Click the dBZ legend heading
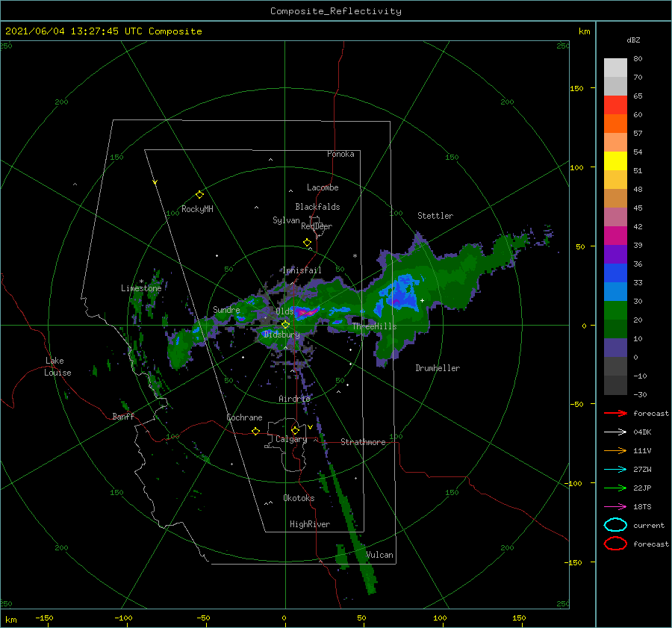This screenshot has height=628, width=672. [x=633, y=40]
